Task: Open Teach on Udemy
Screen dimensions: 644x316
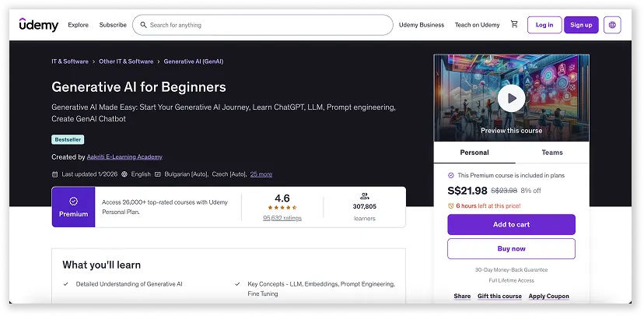Action: click(x=478, y=25)
